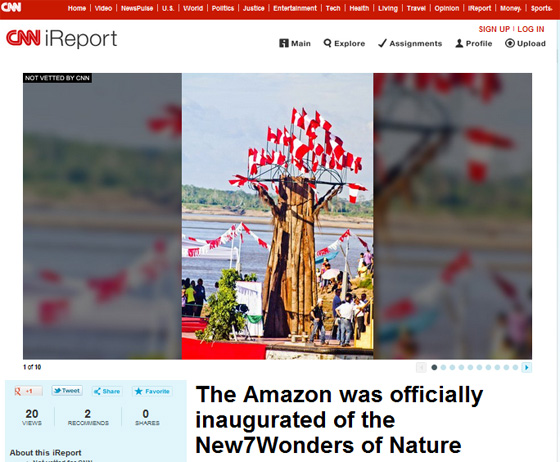This screenshot has width=560, height=462.
Task: Click the CNN iReport logo
Action: (x=61, y=39)
